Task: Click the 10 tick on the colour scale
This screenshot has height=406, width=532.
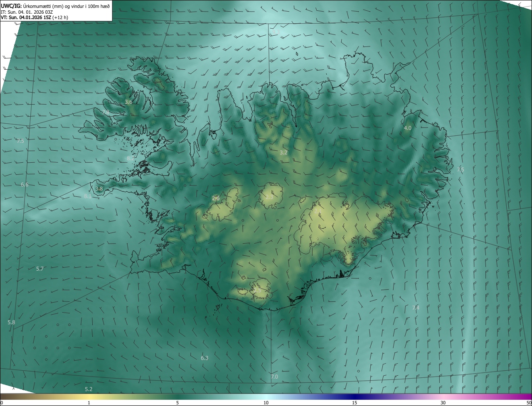Action: (x=266, y=403)
